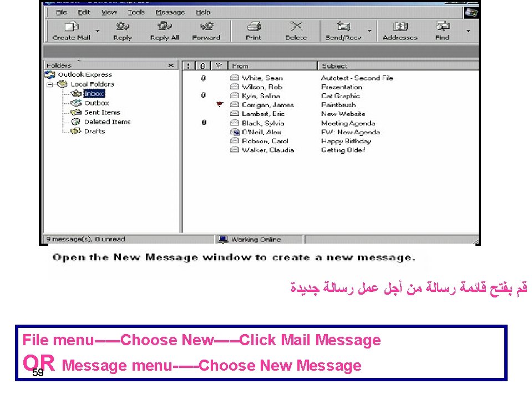Select the Cat Graphic message subject
This screenshot has height=399, width=532.
(x=340, y=95)
